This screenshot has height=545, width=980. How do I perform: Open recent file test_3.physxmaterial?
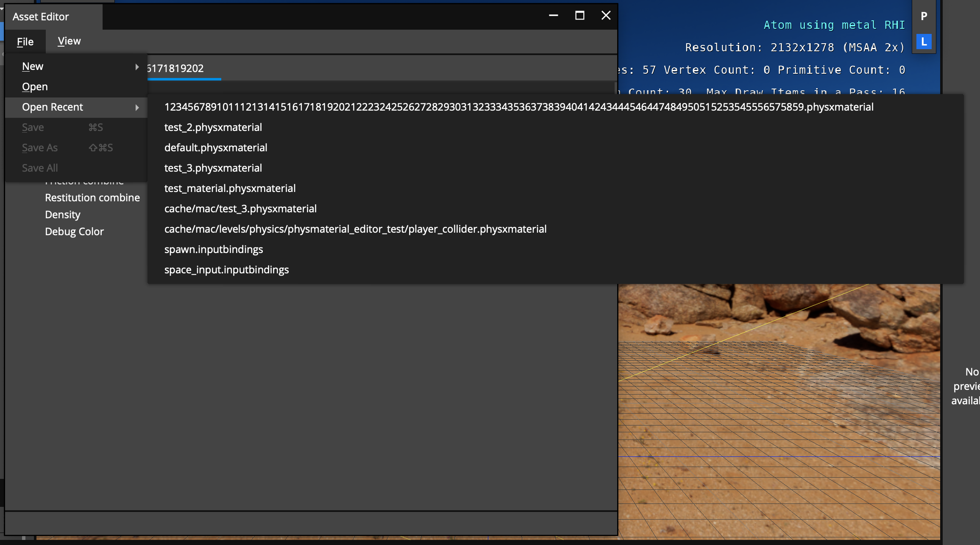click(213, 168)
